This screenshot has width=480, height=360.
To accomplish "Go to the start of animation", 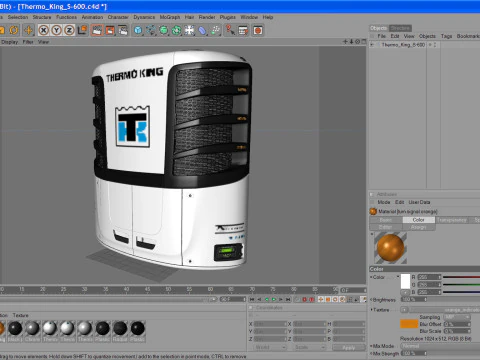I will click(252, 299).
